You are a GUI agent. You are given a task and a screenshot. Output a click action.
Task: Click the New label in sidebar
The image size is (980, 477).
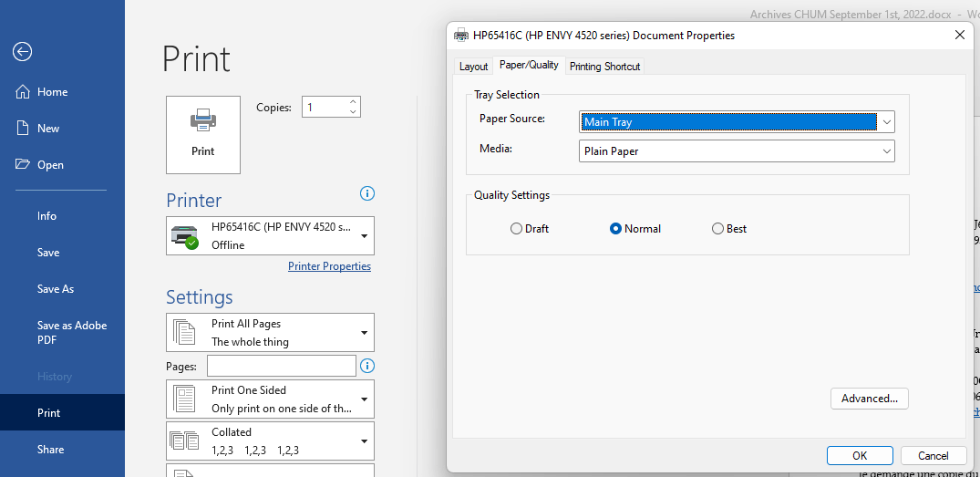(x=48, y=129)
